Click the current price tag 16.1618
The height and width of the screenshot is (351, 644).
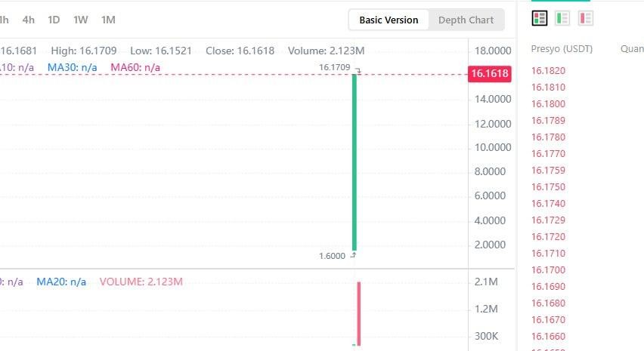[x=489, y=74]
